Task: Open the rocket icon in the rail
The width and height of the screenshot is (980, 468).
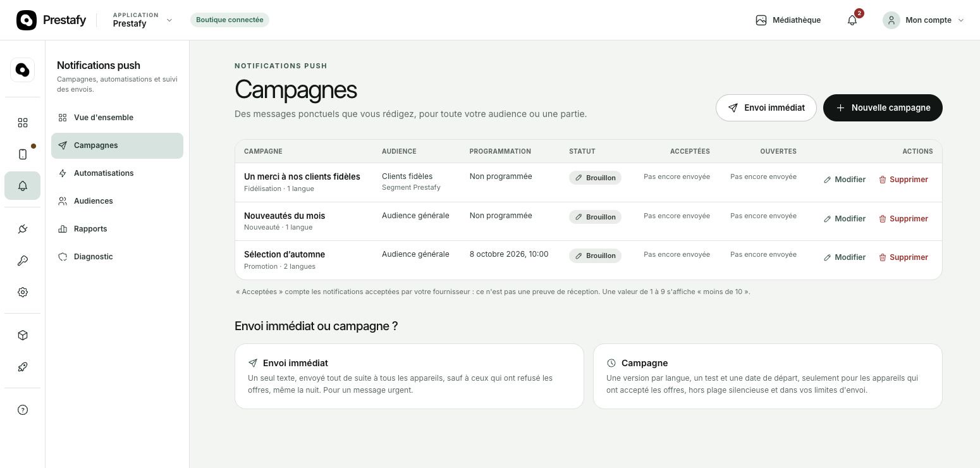Action: tap(23, 367)
